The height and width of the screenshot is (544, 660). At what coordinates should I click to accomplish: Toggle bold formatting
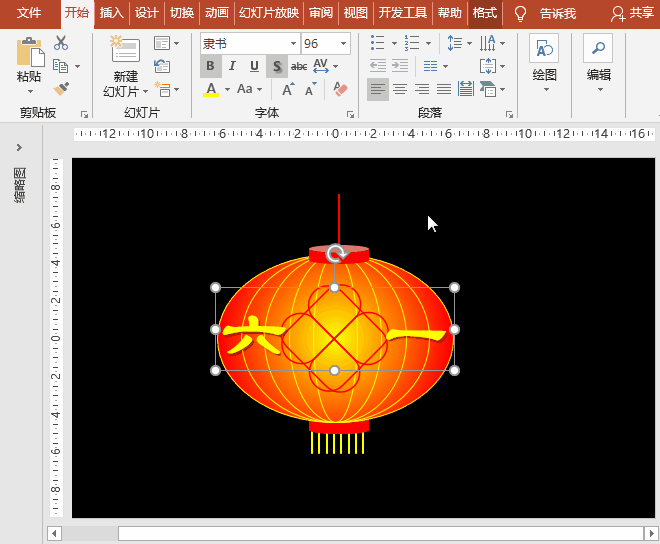coord(210,66)
